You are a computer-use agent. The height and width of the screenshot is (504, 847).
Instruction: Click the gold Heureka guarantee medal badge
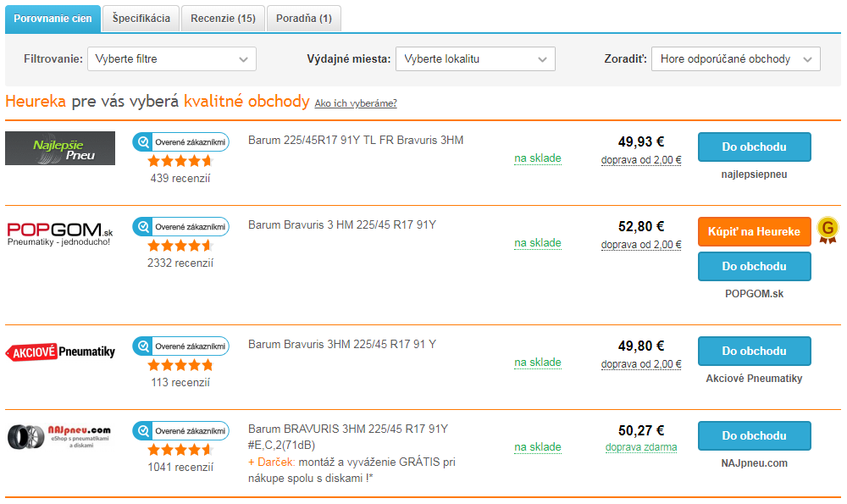[827, 230]
